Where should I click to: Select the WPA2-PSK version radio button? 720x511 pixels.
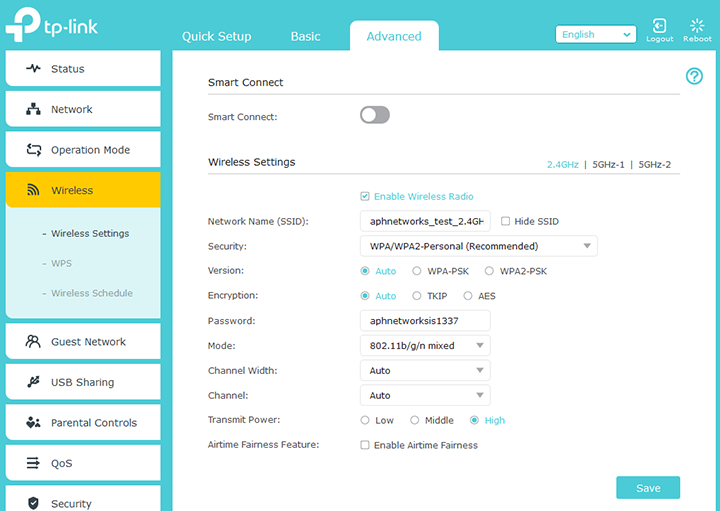[x=489, y=271]
